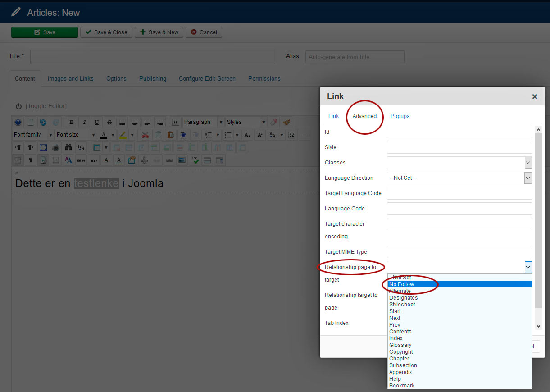Select Bookmark in the relationship list

[402, 386]
